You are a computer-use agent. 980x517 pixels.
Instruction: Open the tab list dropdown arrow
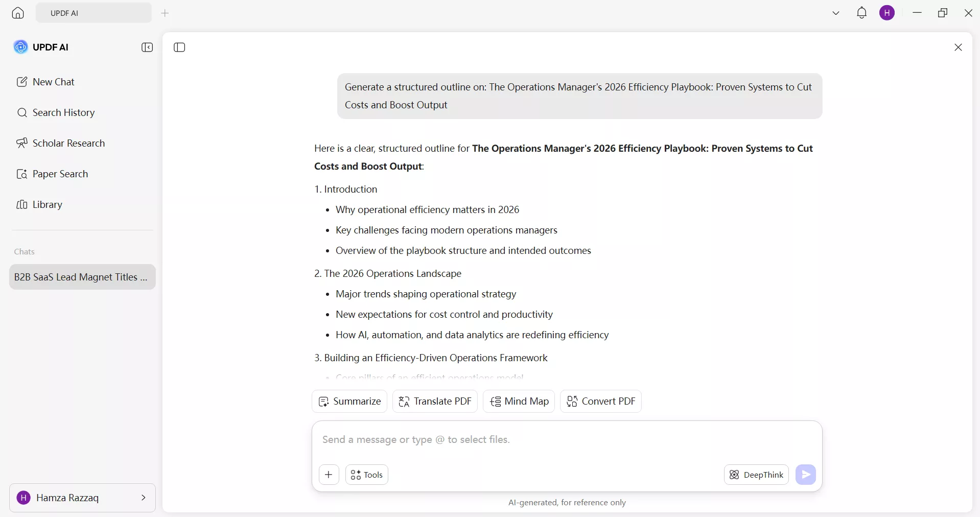tap(835, 13)
